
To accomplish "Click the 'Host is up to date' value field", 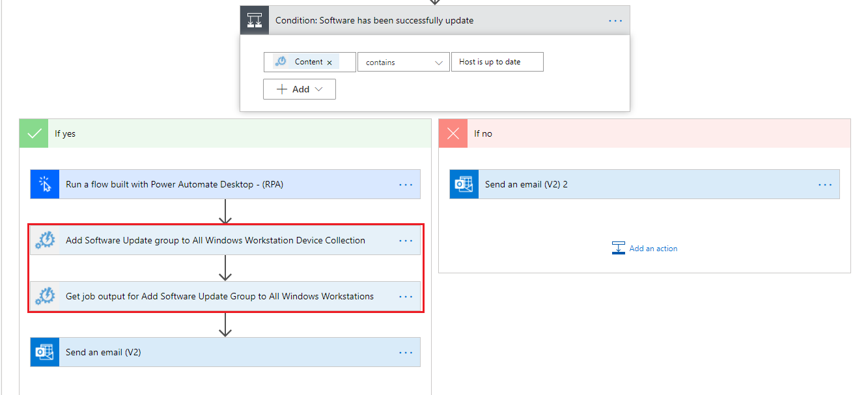I will tap(497, 62).
